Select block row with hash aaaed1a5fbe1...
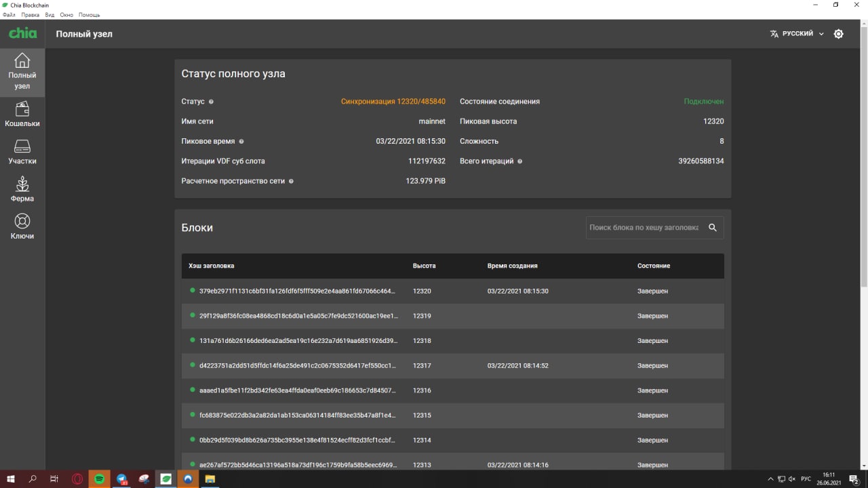This screenshot has height=488, width=868. tap(453, 390)
